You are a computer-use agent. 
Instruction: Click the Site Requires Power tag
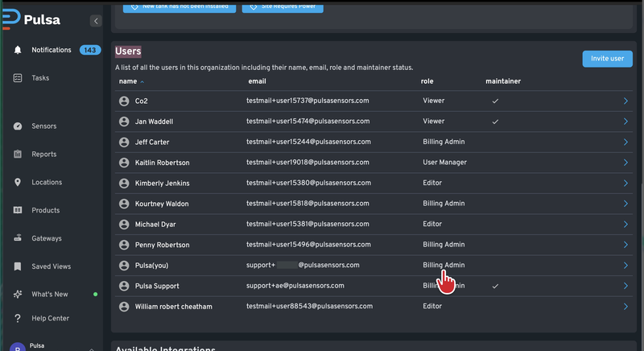tap(283, 7)
